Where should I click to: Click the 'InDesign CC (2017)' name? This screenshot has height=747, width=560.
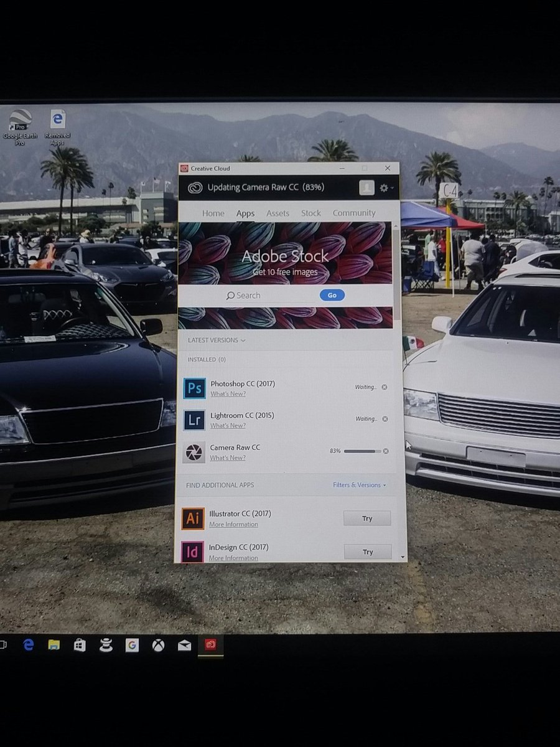(239, 547)
